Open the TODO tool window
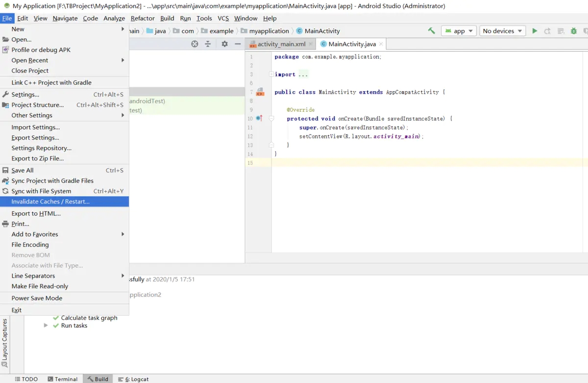 pyautogui.click(x=26, y=379)
